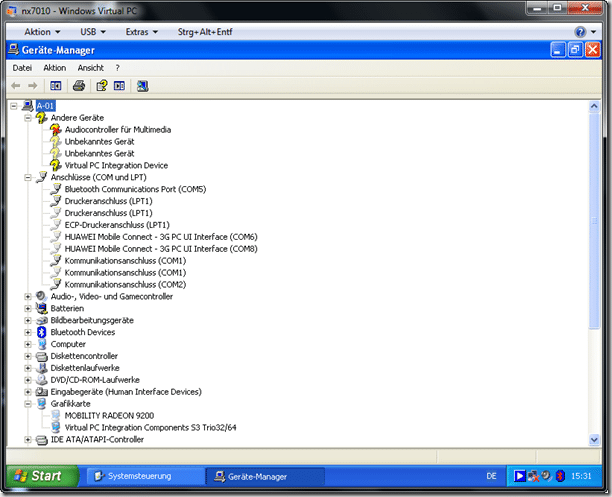This screenshot has width=612, height=497.
Task: Select MOBILITY RADEON 9200
Action: point(109,416)
